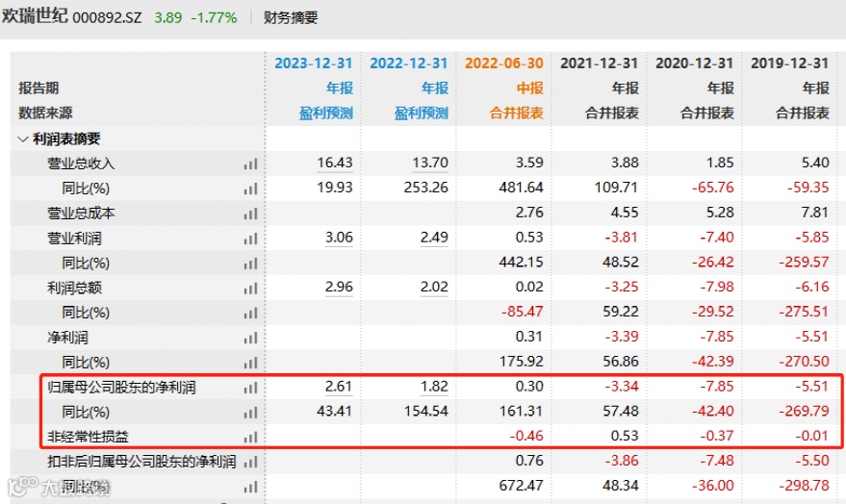Select the 2019-12-31 column header
The image size is (846, 504).
tap(789, 63)
